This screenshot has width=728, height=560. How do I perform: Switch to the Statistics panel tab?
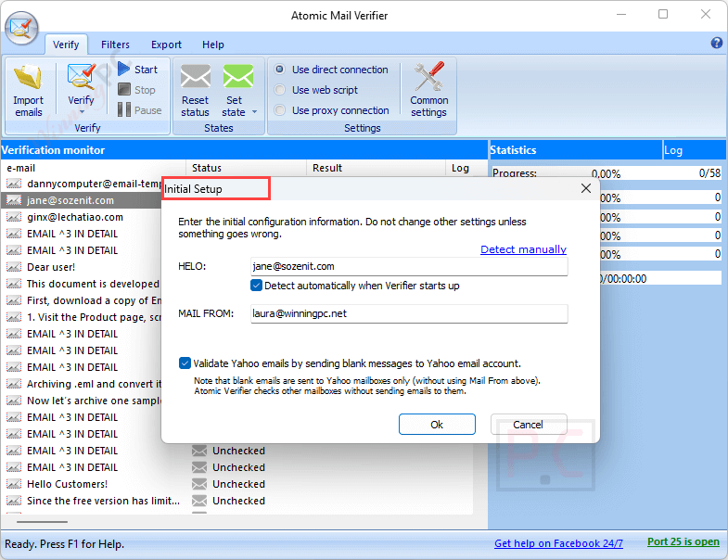pos(576,150)
